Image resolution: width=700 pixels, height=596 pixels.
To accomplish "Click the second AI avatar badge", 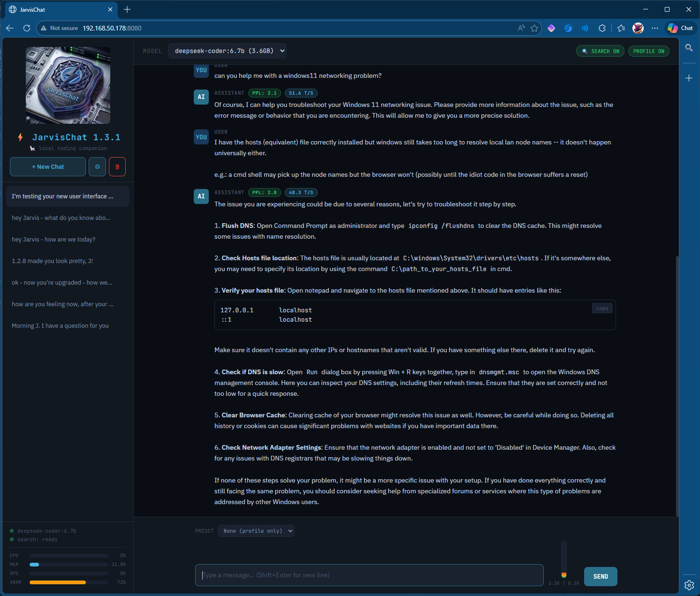I will pyautogui.click(x=201, y=196).
